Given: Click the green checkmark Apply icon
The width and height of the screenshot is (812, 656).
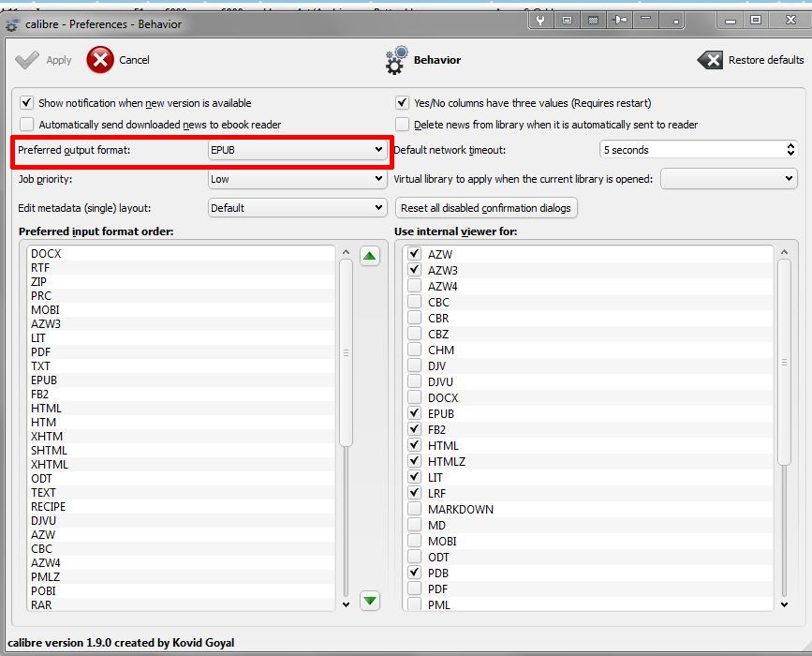Looking at the screenshot, I should click(x=27, y=60).
